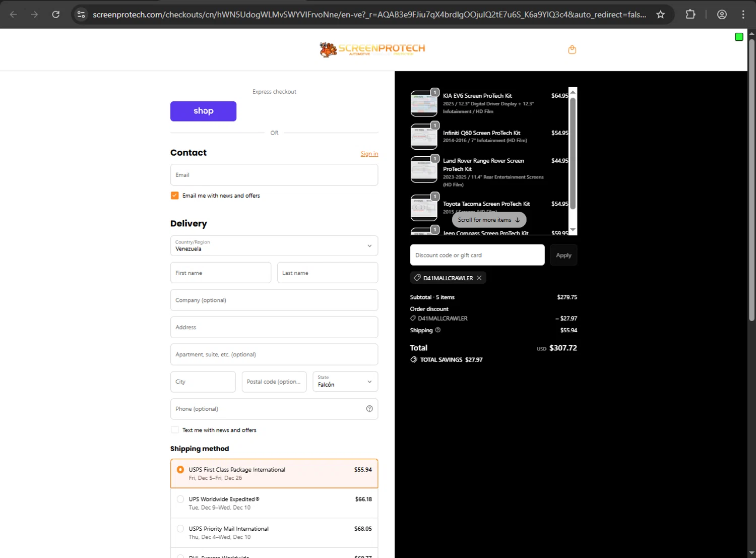Focus the City field
This screenshot has width=756, height=558.
pyautogui.click(x=203, y=382)
